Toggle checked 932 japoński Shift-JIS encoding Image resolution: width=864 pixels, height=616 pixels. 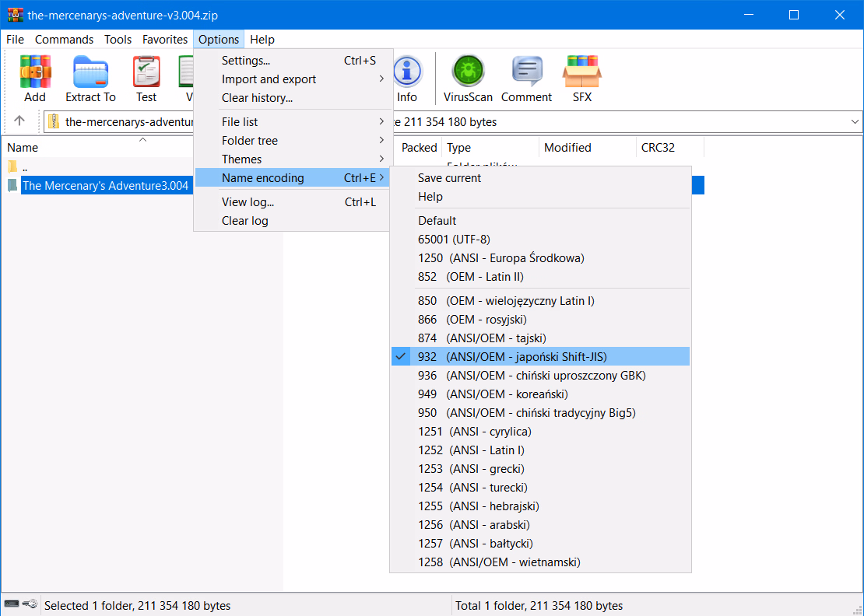click(540, 357)
